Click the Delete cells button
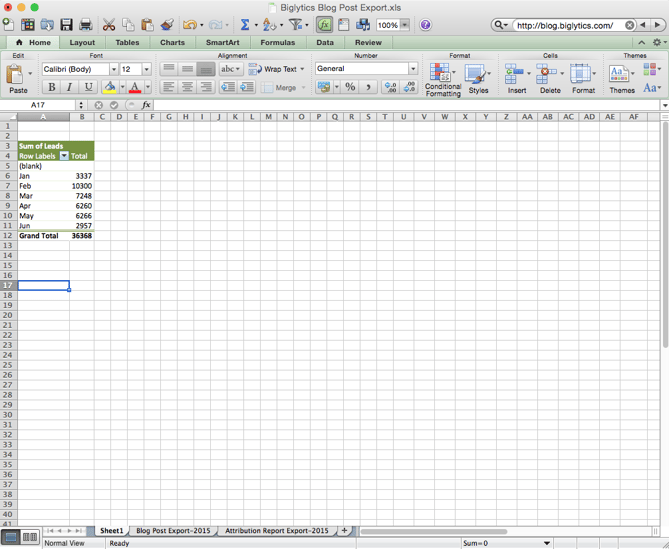The height and width of the screenshot is (549, 669). tap(550, 78)
